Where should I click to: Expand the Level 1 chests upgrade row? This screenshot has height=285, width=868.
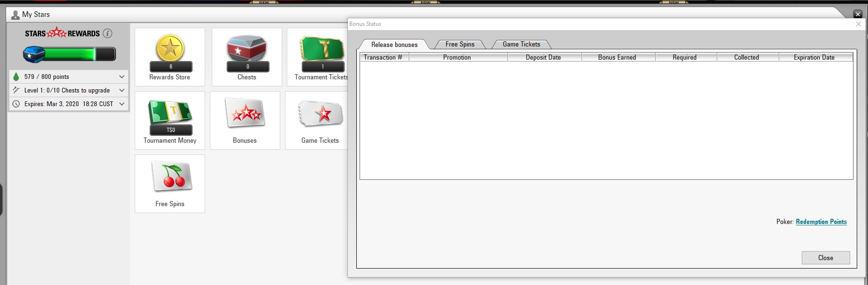122,90
